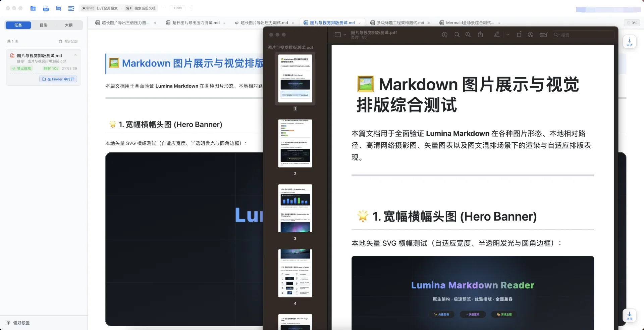Click the Preview search field
This screenshot has height=330, width=644.
[584, 35]
